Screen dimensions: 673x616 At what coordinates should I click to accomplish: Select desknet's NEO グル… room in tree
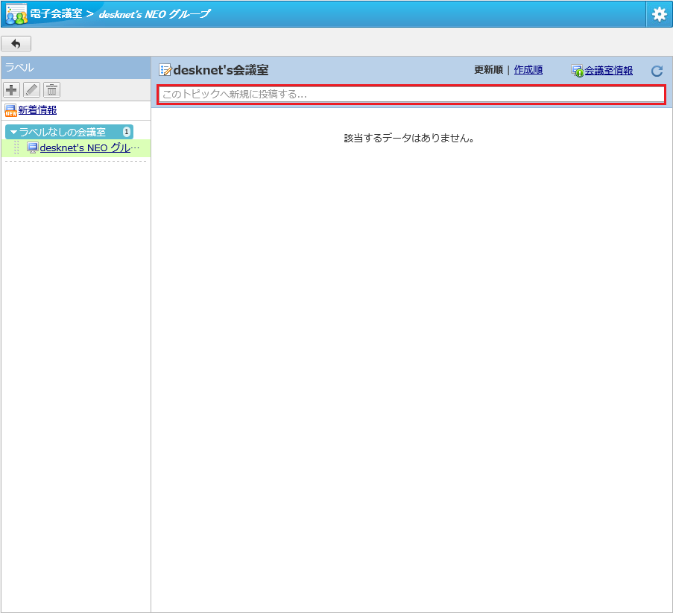(89, 148)
